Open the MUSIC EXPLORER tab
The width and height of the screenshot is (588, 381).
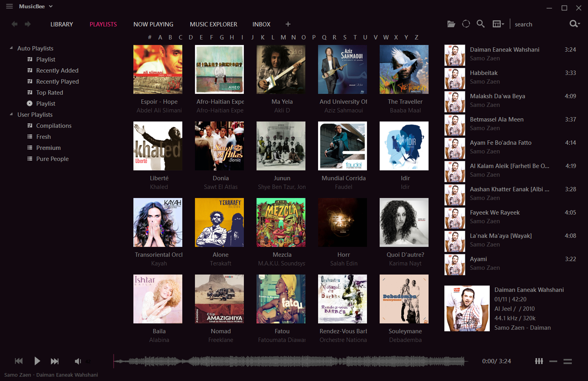pos(213,24)
